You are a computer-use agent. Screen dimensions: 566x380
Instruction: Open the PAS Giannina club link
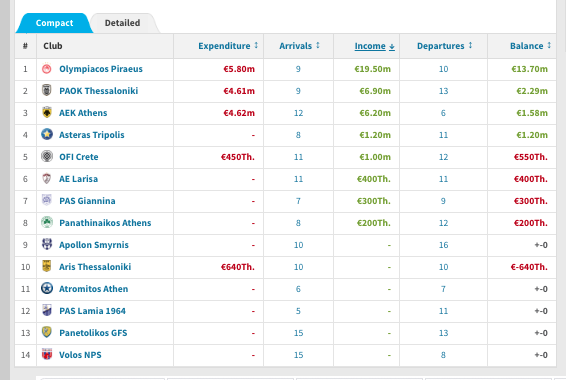point(87,201)
